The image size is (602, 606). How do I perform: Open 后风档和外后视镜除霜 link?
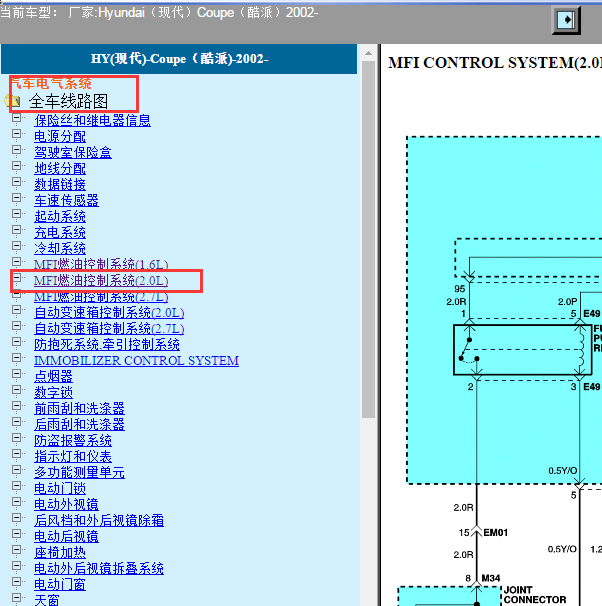[x=99, y=521]
